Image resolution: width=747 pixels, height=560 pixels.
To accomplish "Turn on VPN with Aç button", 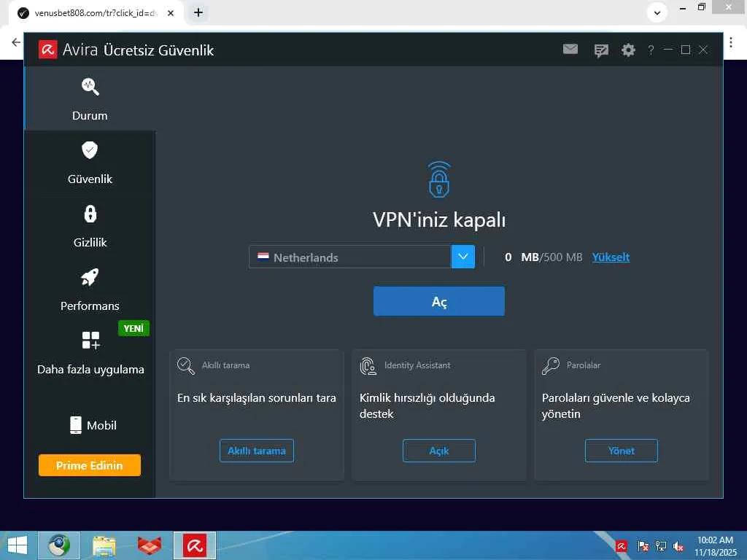I will 438,301.
